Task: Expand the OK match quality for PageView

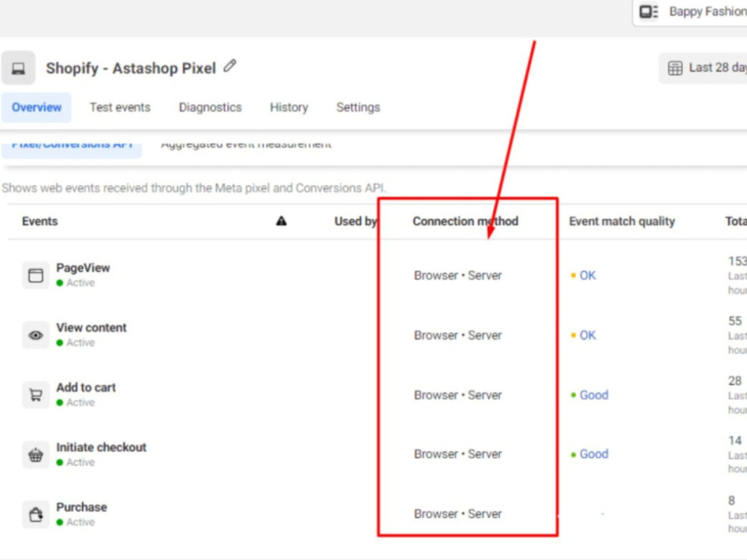Action: coord(588,276)
